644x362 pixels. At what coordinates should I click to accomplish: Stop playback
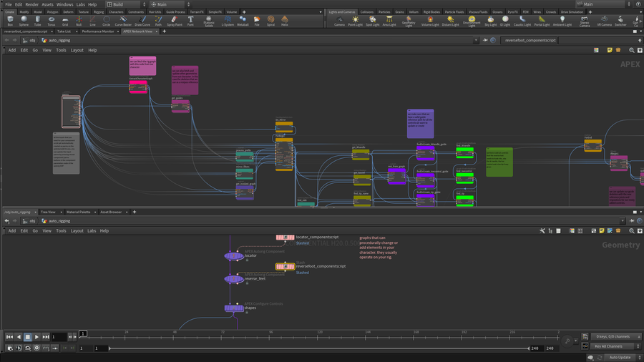27,337
